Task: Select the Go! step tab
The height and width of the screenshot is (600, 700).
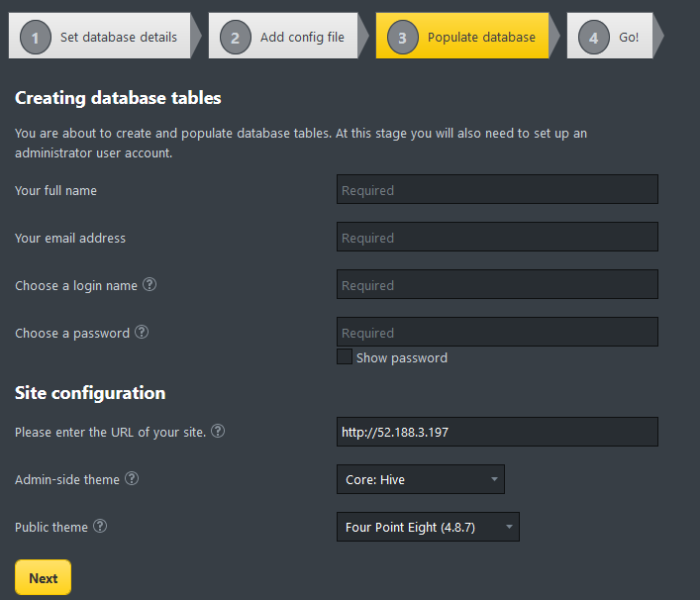Action: click(610, 37)
